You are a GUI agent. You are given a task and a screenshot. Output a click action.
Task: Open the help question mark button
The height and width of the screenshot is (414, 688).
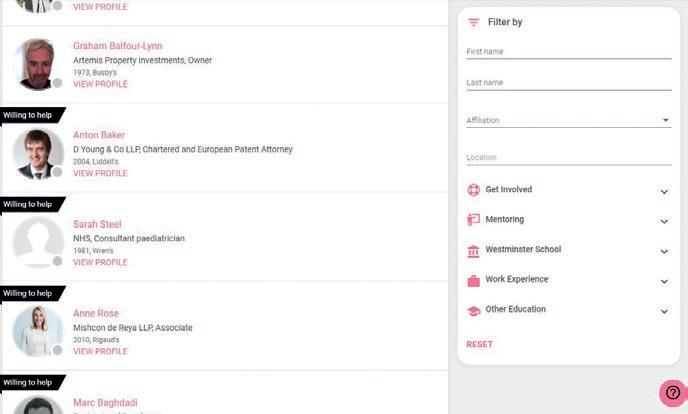tap(672, 393)
